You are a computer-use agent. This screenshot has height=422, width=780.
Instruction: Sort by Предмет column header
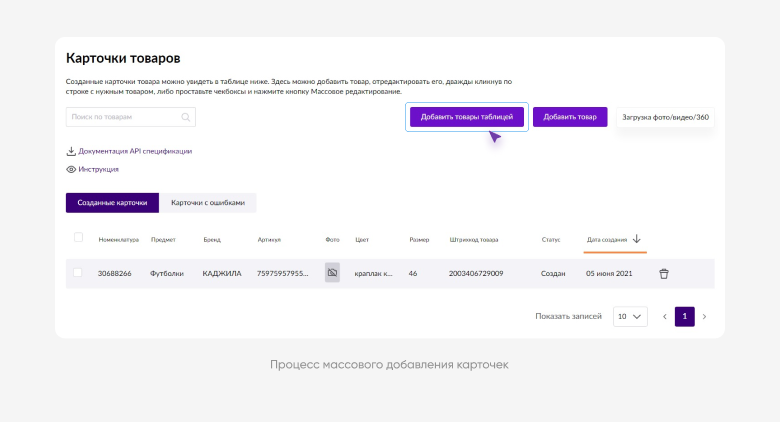pyautogui.click(x=163, y=240)
